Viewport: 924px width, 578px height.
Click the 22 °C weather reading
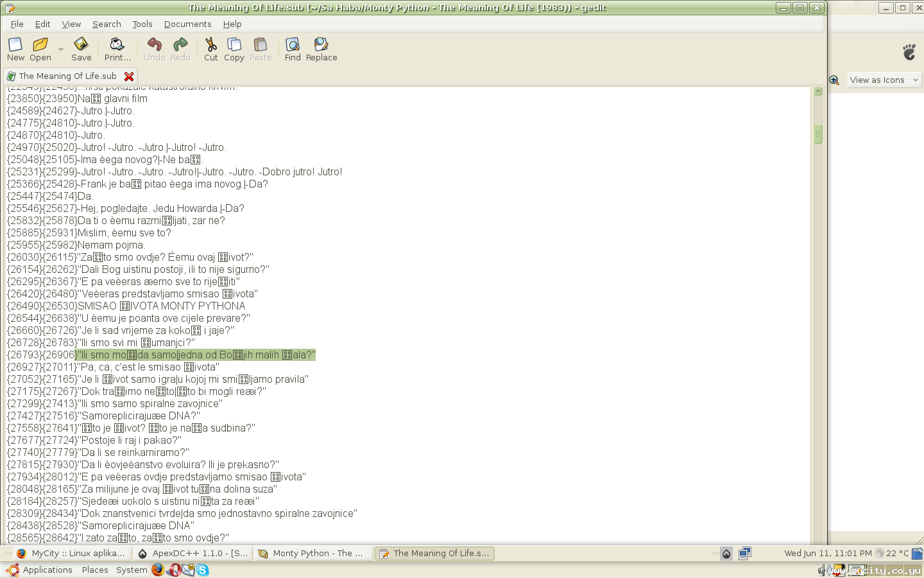coord(898,553)
